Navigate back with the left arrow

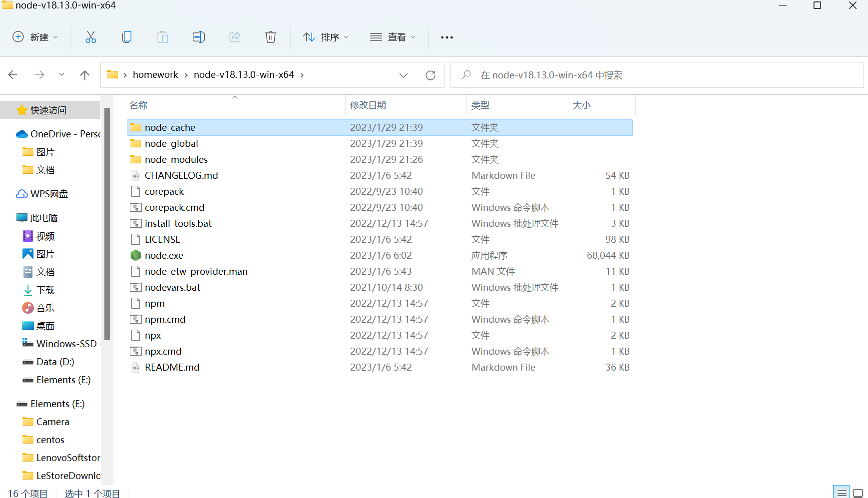coord(13,75)
